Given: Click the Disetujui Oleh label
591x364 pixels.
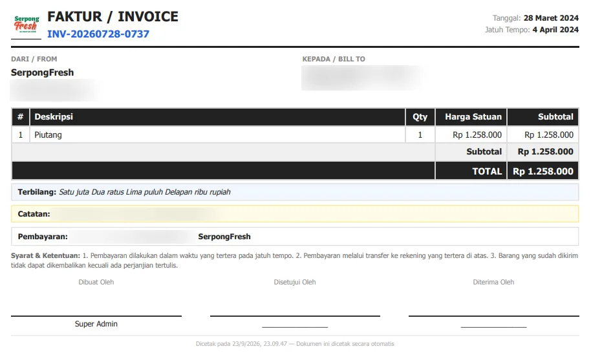Looking at the screenshot, I should click(x=295, y=283).
